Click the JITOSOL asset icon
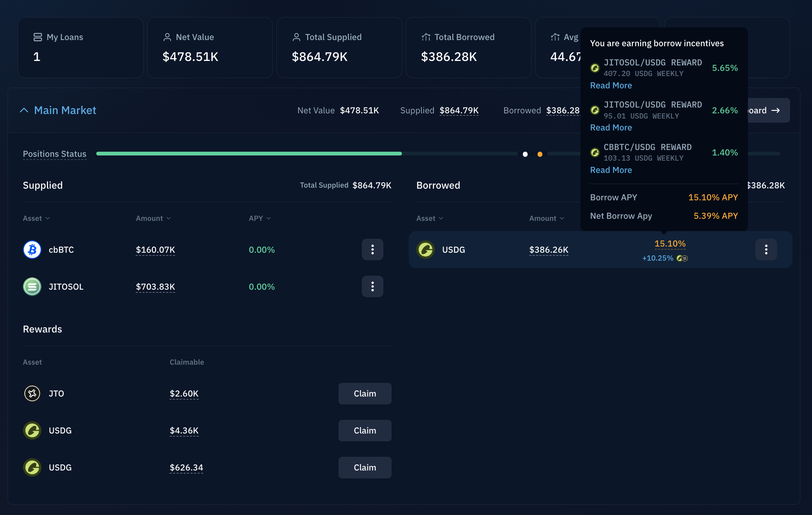812x515 pixels. coord(32,287)
